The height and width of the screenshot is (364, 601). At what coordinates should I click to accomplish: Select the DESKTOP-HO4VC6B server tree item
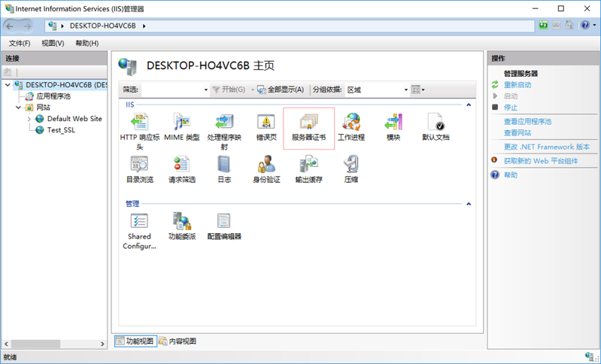pos(66,85)
